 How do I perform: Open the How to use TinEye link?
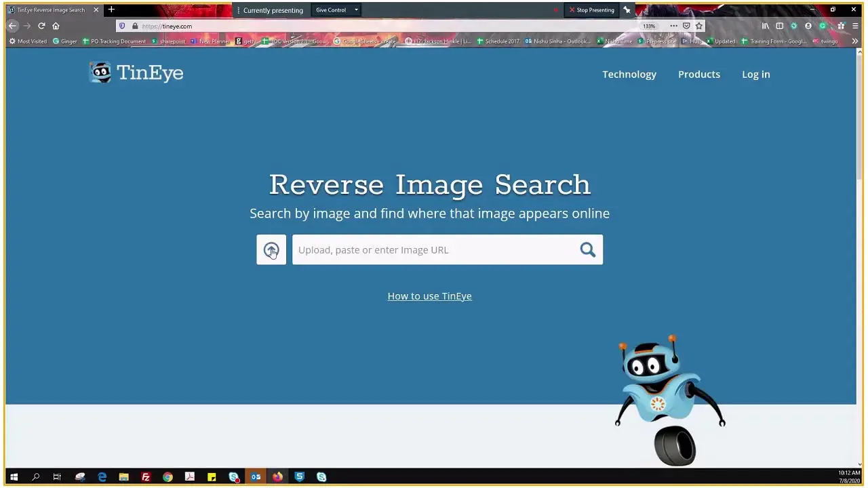[x=429, y=296]
